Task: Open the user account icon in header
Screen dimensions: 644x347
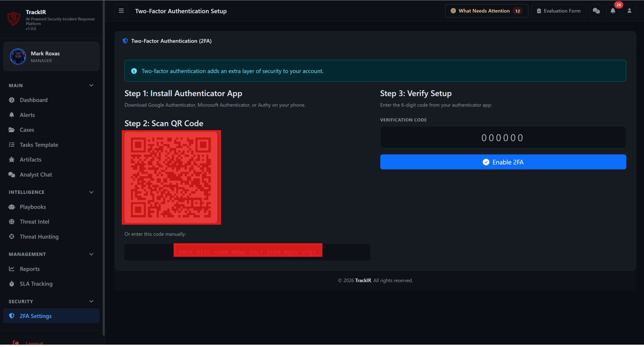Action: pos(629,11)
